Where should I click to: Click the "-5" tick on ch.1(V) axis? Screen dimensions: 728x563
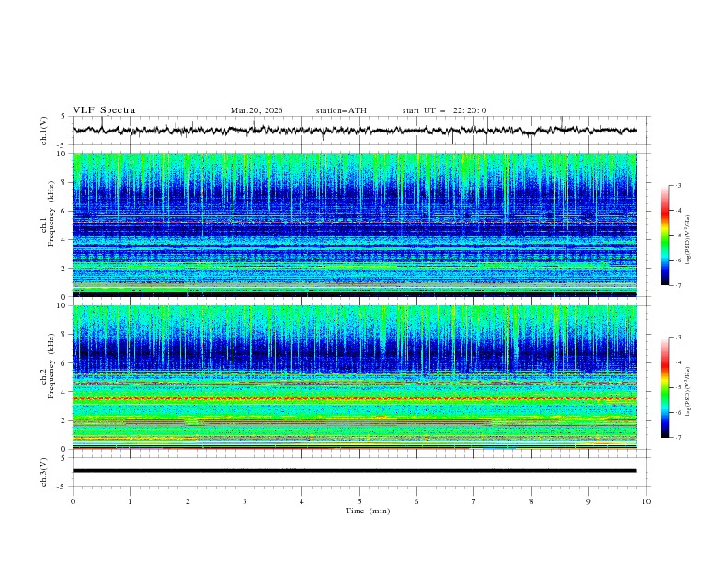[63, 145]
